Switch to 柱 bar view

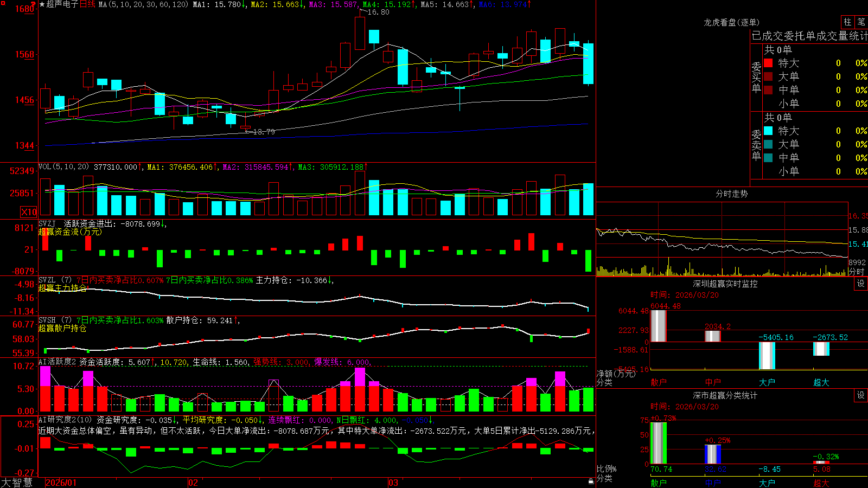[x=847, y=22]
